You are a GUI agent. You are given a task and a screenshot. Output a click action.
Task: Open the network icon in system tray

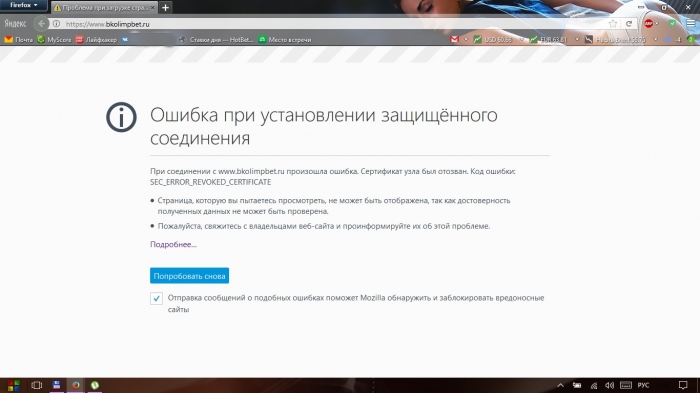pos(594,385)
